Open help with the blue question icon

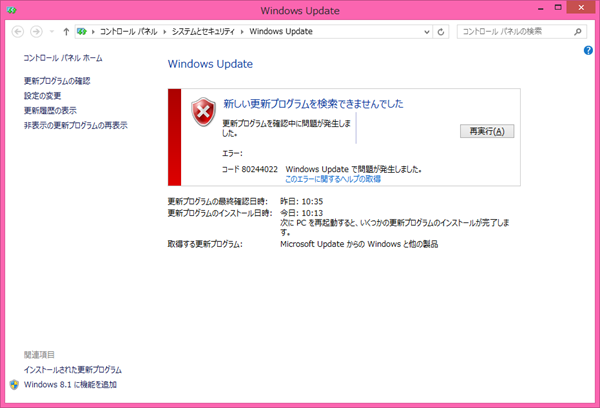pyautogui.click(x=589, y=50)
